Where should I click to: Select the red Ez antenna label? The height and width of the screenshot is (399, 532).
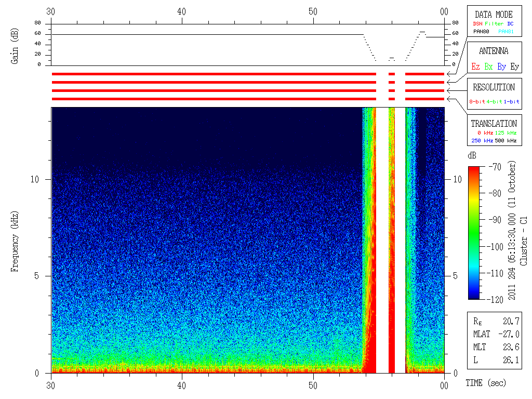point(475,66)
